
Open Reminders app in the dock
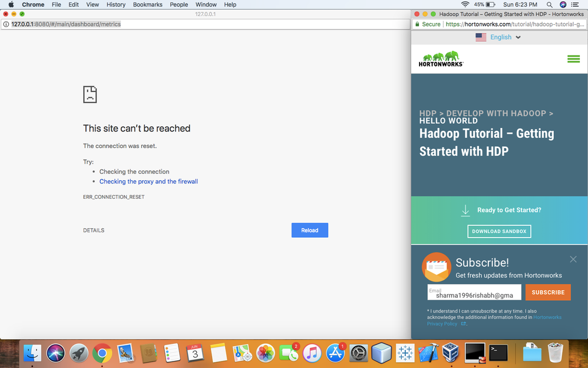click(x=172, y=353)
